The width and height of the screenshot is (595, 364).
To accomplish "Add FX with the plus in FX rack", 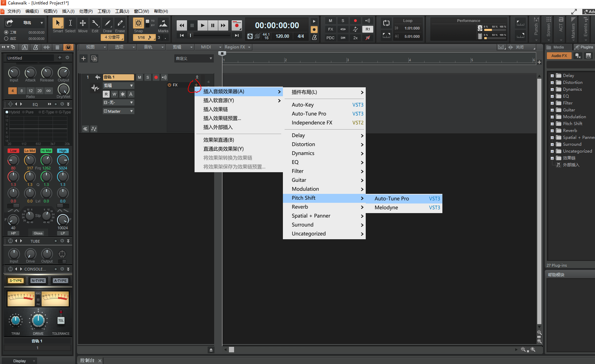I will pos(196,85).
